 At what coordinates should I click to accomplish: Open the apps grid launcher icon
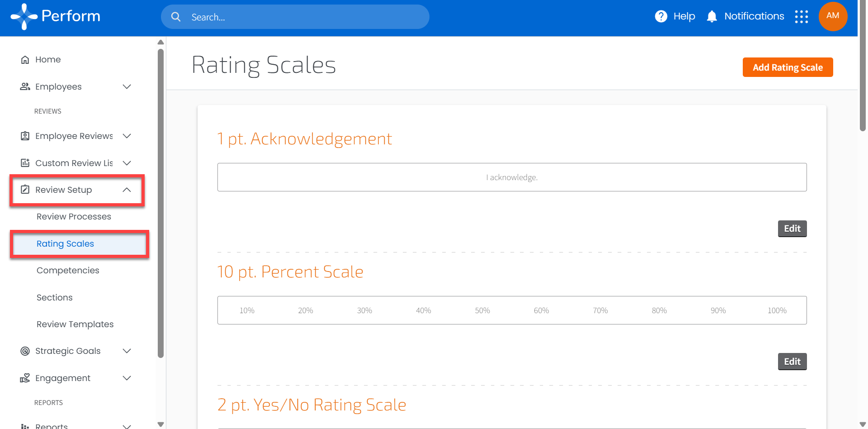801,17
